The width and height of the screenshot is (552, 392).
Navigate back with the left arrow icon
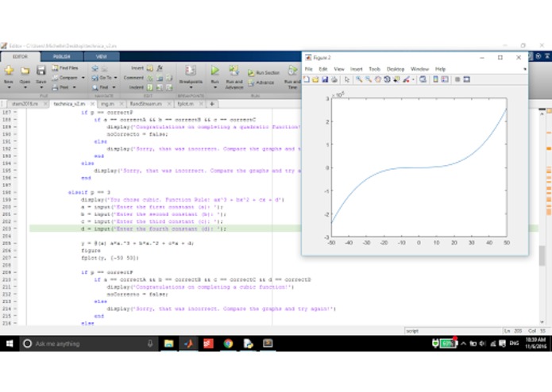[x=95, y=68]
